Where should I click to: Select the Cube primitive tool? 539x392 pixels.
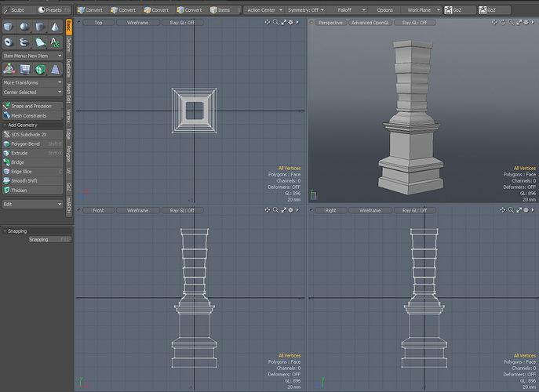pos(8,27)
